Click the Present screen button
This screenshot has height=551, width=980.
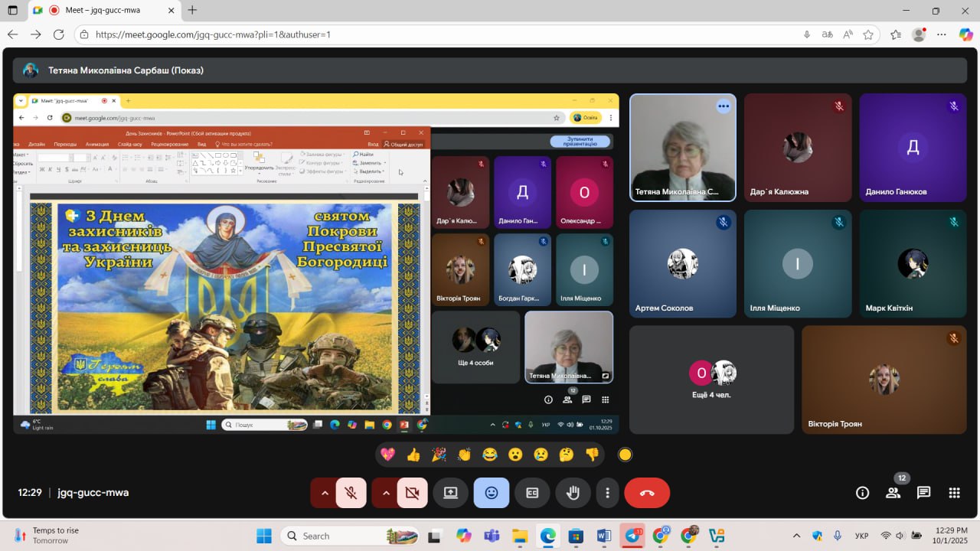click(x=450, y=493)
